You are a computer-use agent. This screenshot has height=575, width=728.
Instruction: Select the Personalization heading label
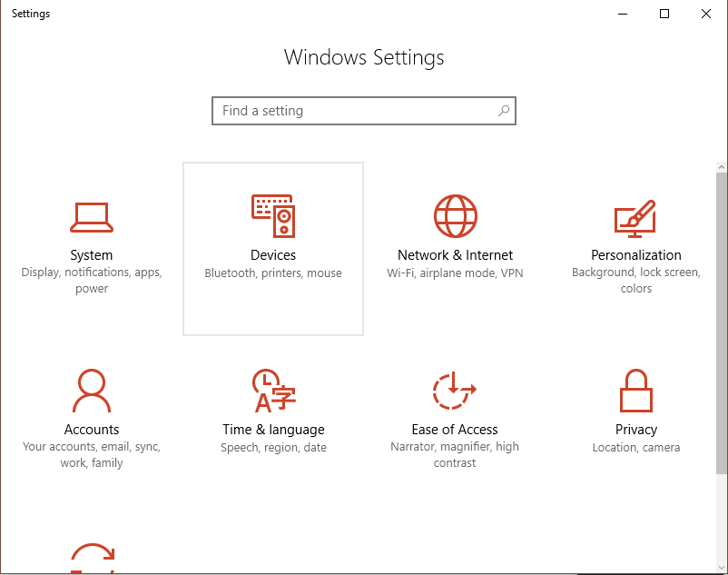(x=636, y=255)
